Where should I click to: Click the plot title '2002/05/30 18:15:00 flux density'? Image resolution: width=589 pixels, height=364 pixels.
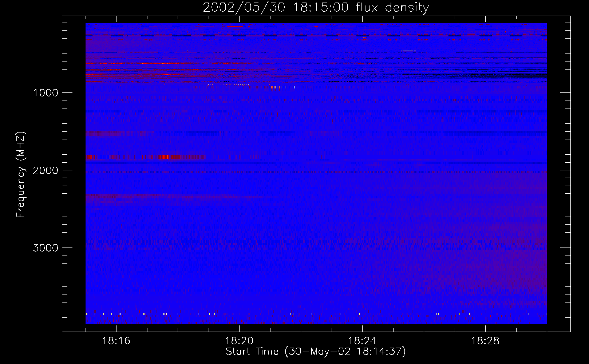click(316, 7)
